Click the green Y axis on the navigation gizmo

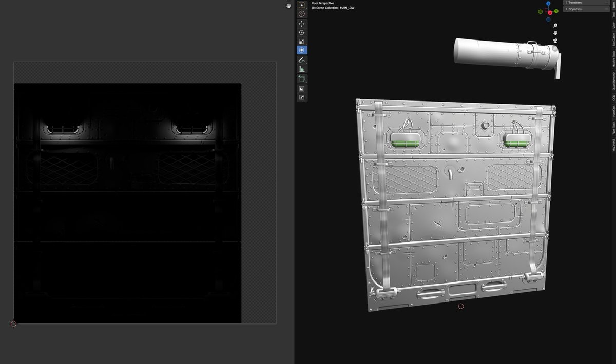click(x=556, y=11)
